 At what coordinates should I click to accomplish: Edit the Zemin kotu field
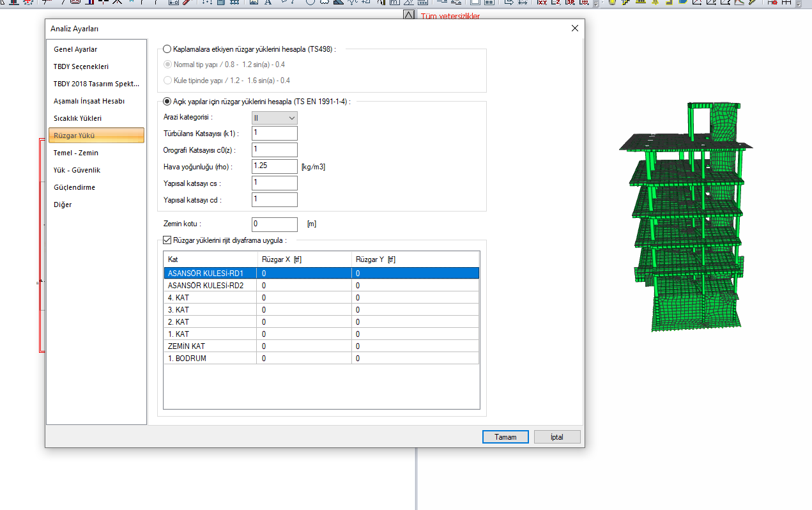click(275, 224)
